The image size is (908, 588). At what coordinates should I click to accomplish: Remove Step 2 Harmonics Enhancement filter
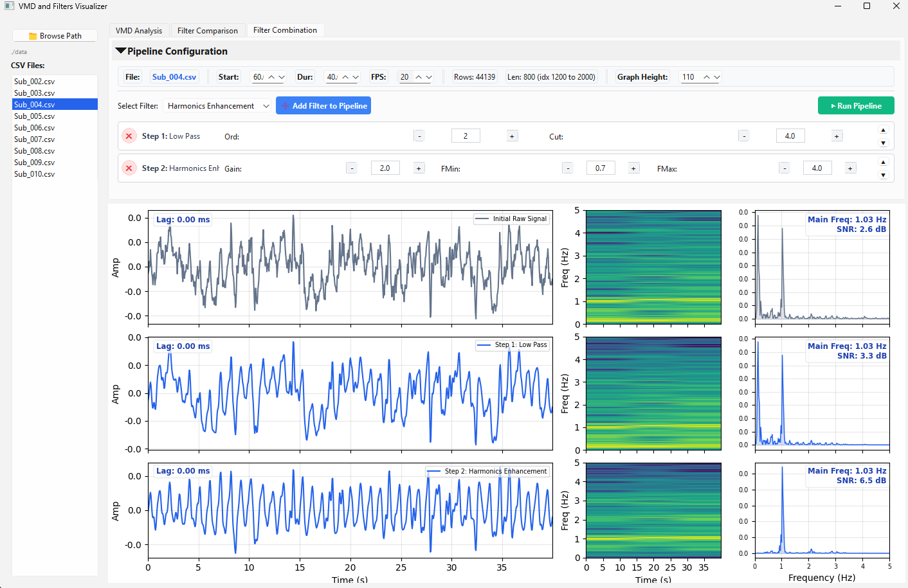[129, 168]
